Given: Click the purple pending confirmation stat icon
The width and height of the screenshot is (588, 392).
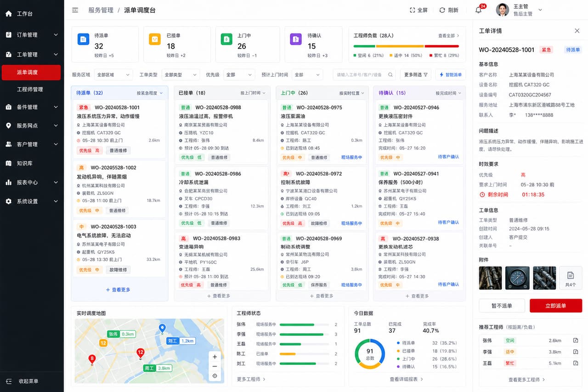Looking at the screenshot, I should [x=296, y=39].
